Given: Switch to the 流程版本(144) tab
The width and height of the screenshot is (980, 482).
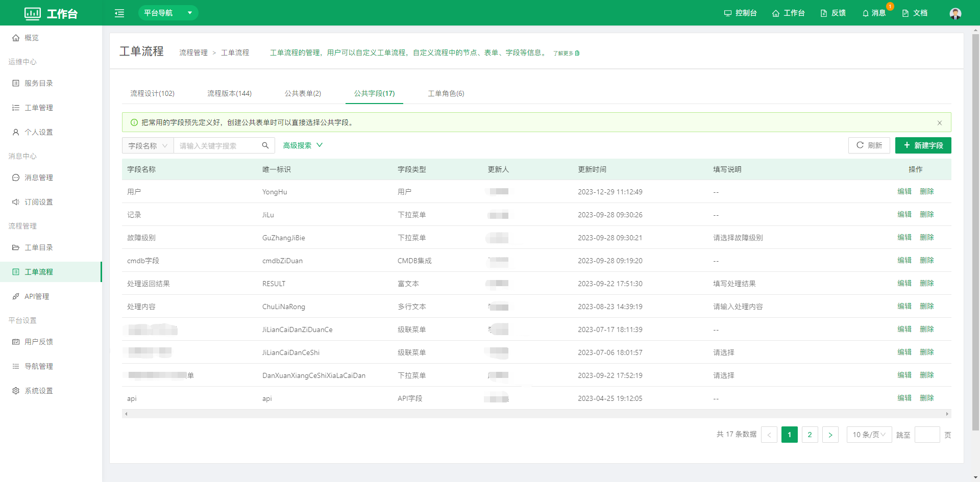Looking at the screenshot, I should click(x=229, y=93).
